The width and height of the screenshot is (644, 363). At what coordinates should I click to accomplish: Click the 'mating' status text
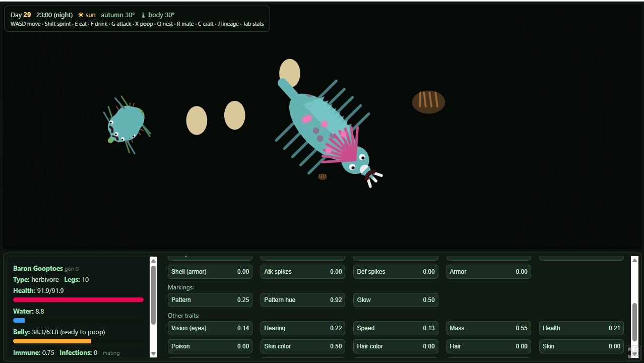[x=111, y=353]
